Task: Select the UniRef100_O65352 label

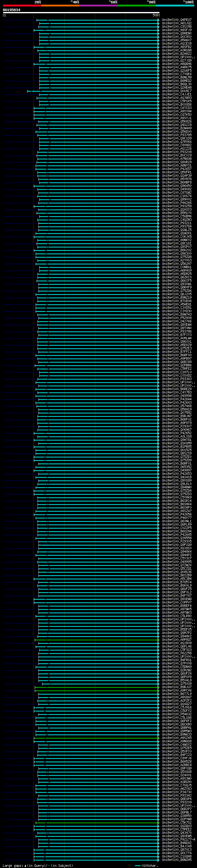Action: pos(177,467)
